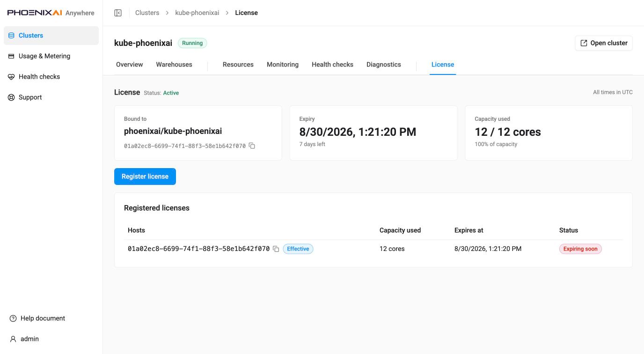This screenshot has width=644, height=354.
Task: Open Clusters in the sidebar
Action: [x=51, y=36]
